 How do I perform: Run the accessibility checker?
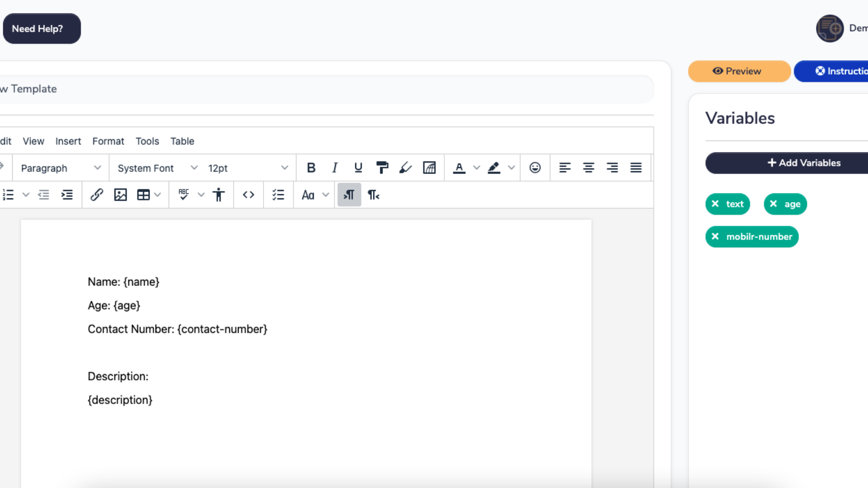coord(219,195)
